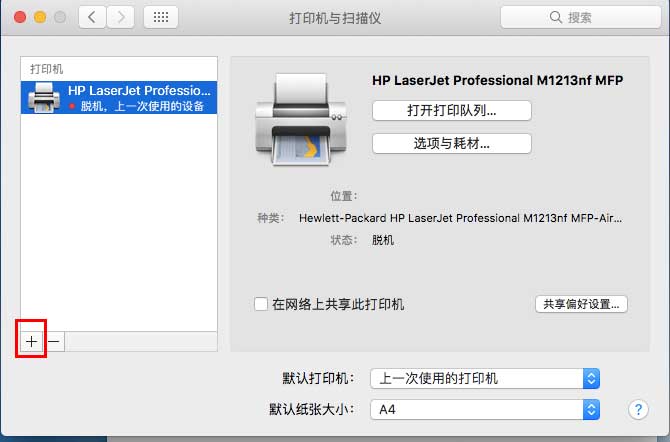Click the add printer plus button
The height and width of the screenshot is (442, 670).
(31, 341)
